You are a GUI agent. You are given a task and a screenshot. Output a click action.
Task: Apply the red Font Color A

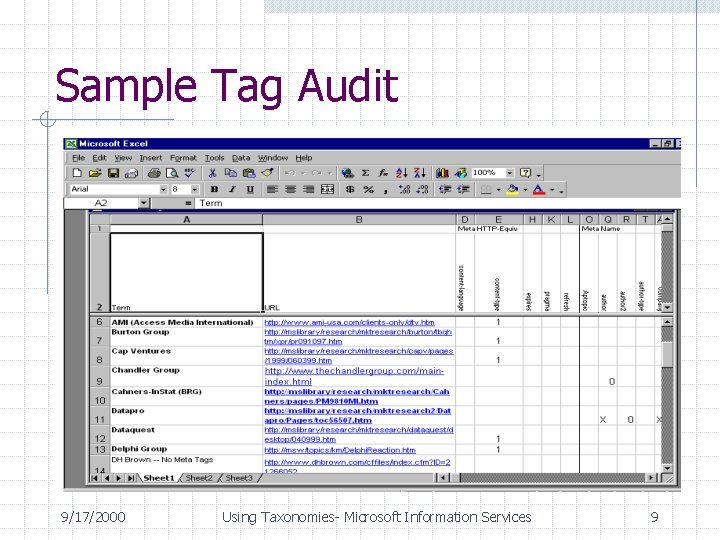point(539,189)
